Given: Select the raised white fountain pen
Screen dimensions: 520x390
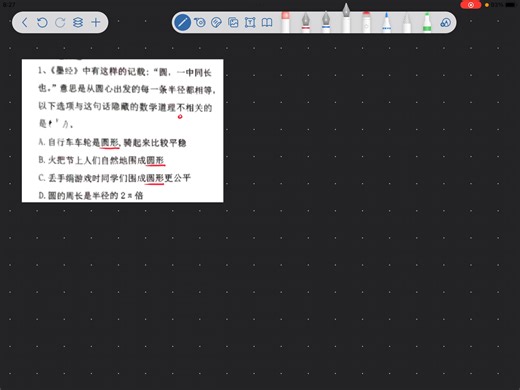Looking at the screenshot, I should (x=346, y=18).
